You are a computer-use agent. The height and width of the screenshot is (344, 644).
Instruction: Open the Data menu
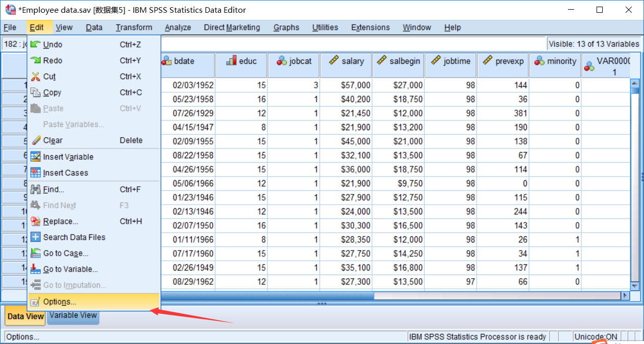(94, 28)
